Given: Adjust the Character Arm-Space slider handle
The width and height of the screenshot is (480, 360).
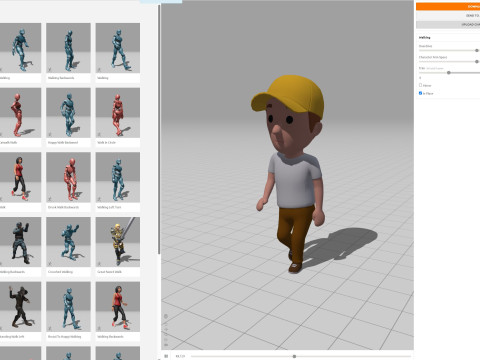Looking at the screenshot, I should [x=477, y=62].
